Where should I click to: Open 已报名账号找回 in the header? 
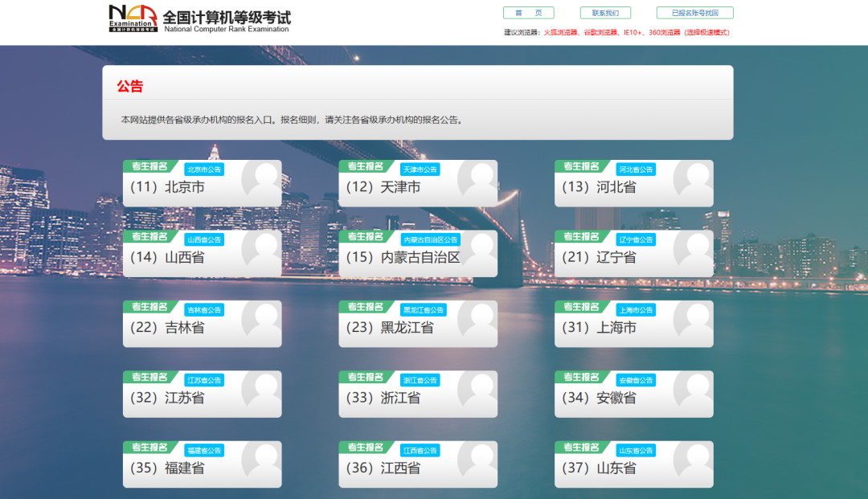[x=694, y=13]
